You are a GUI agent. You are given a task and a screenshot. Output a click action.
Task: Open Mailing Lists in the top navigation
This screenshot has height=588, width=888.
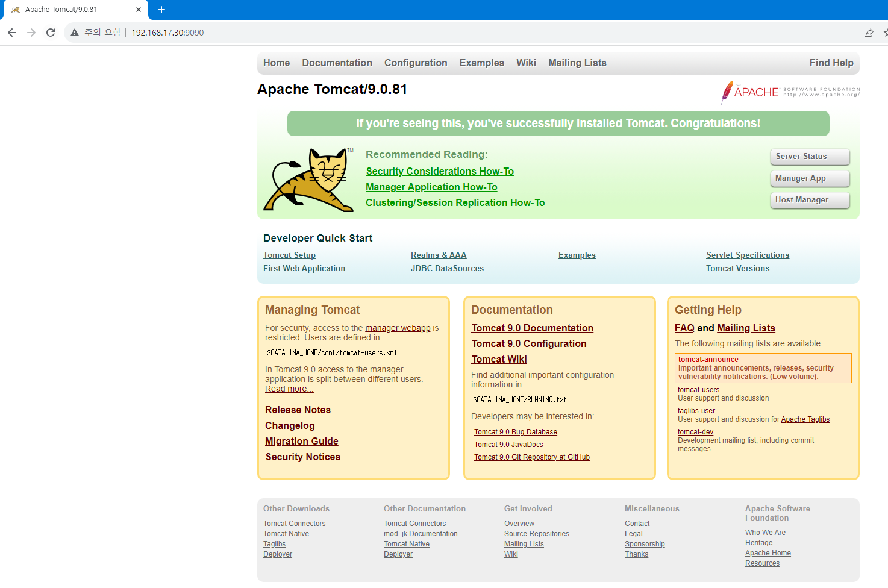(x=577, y=63)
